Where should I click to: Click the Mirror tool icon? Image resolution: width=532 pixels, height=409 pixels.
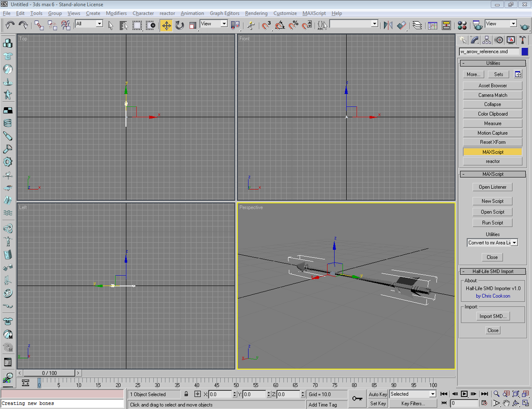[x=387, y=26]
